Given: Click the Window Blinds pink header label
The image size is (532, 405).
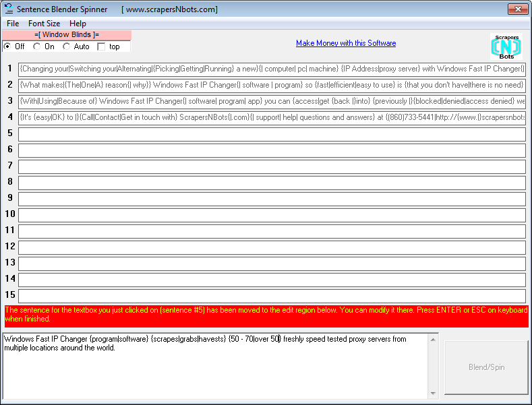Looking at the screenshot, I should 67,34.
